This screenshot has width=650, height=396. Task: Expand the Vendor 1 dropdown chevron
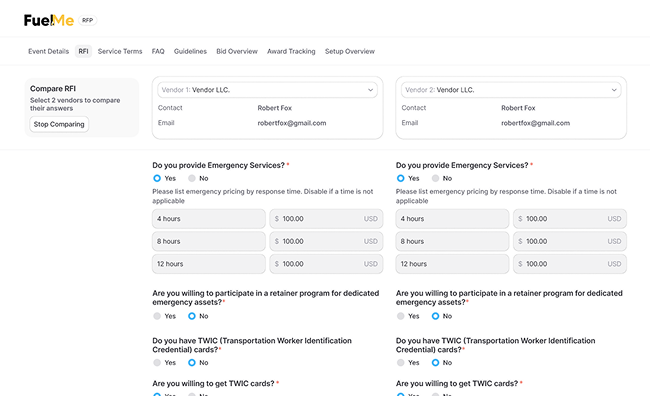[370, 90]
